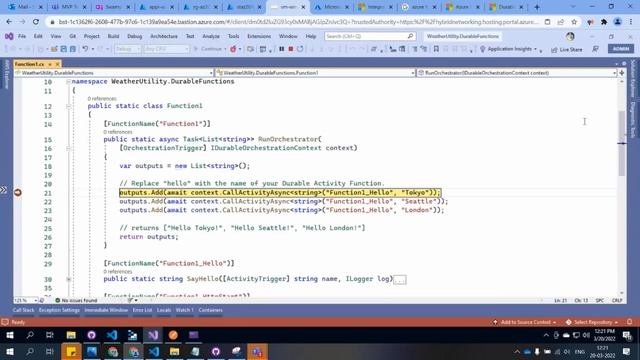Image resolution: width=640 pixels, height=360 pixels.
Task: Pause debugging with the Break All icon
Action: 282,49
